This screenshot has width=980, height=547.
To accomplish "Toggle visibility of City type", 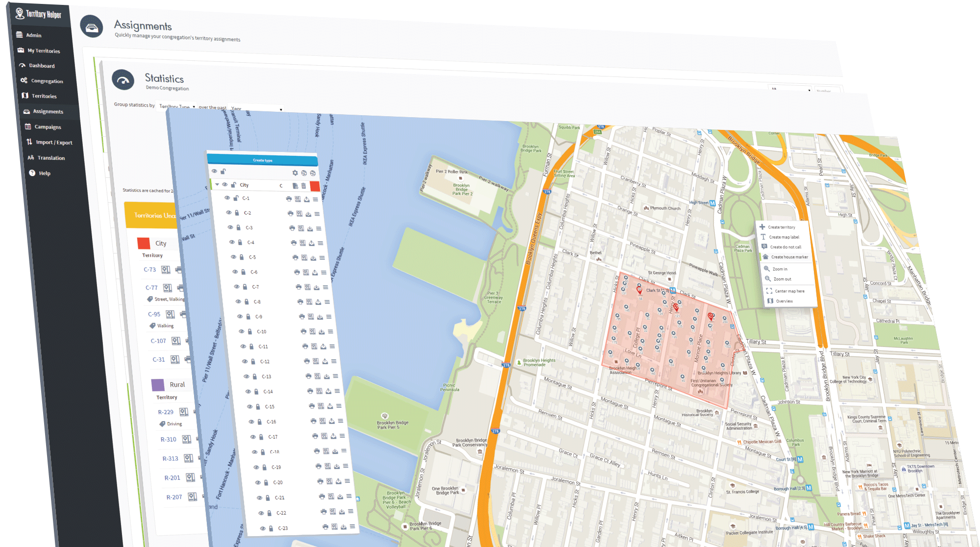I will (x=224, y=185).
